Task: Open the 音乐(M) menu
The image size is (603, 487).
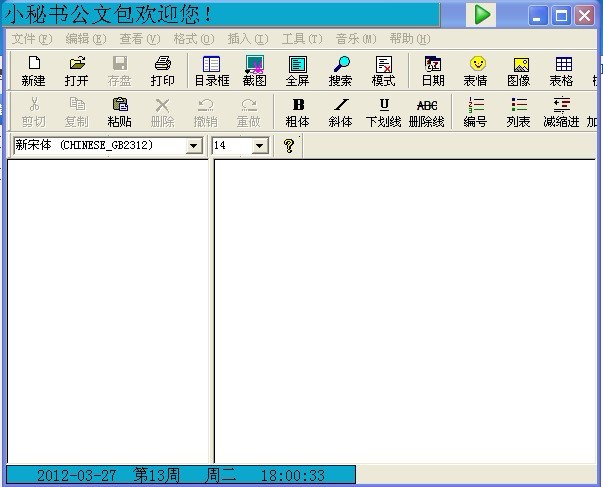Action: (x=356, y=39)
